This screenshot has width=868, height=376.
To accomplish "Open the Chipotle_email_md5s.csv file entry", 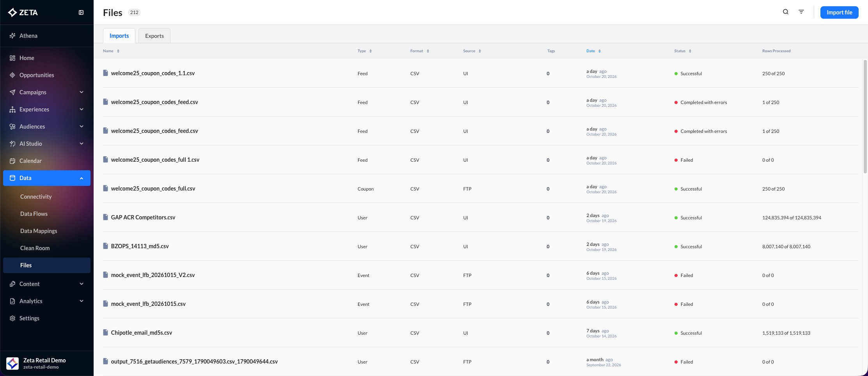I will coord(142,333).
